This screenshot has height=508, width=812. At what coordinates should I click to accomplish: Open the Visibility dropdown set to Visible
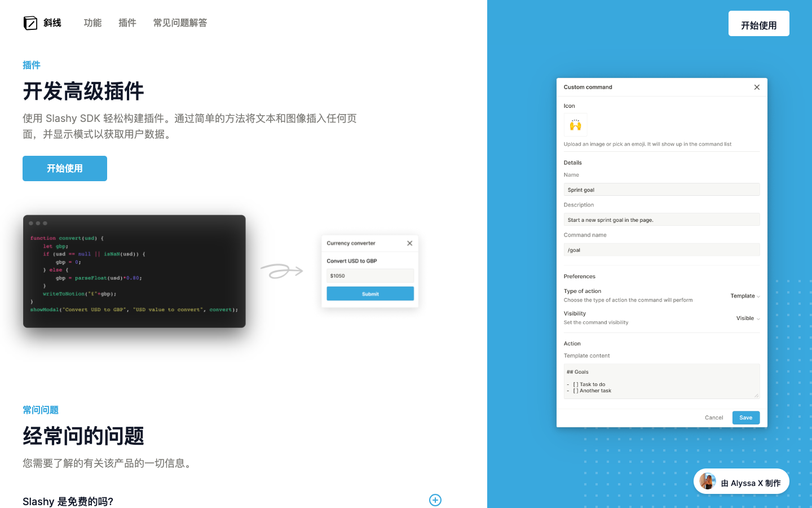point(748,318)
